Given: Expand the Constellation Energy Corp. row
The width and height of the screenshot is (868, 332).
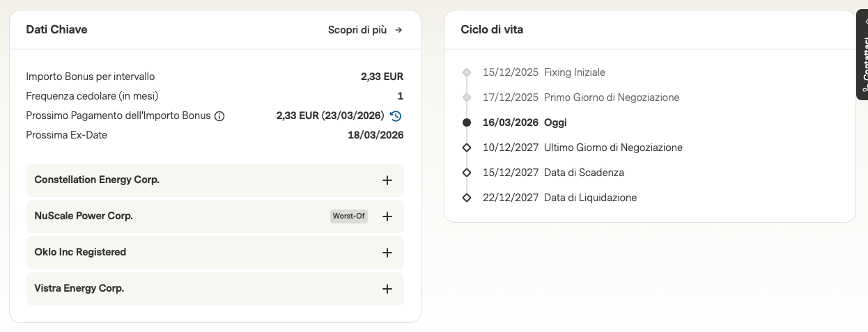Looking at the screenshot, I should click(97, 180).
